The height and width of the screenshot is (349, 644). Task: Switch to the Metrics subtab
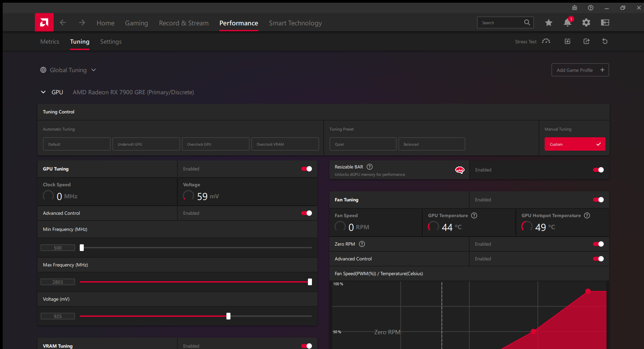click(50, 42)
